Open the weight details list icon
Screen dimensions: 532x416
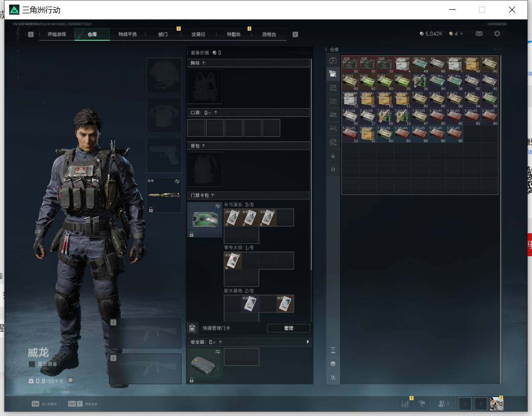[x=70, y=380]
